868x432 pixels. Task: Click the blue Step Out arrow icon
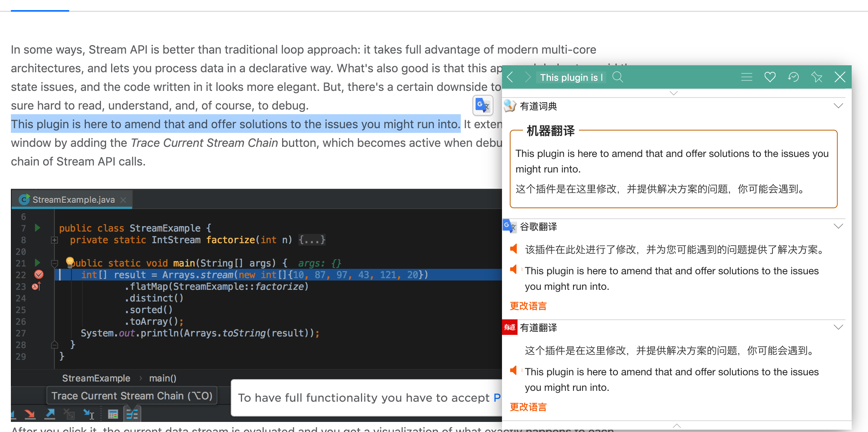50,415
